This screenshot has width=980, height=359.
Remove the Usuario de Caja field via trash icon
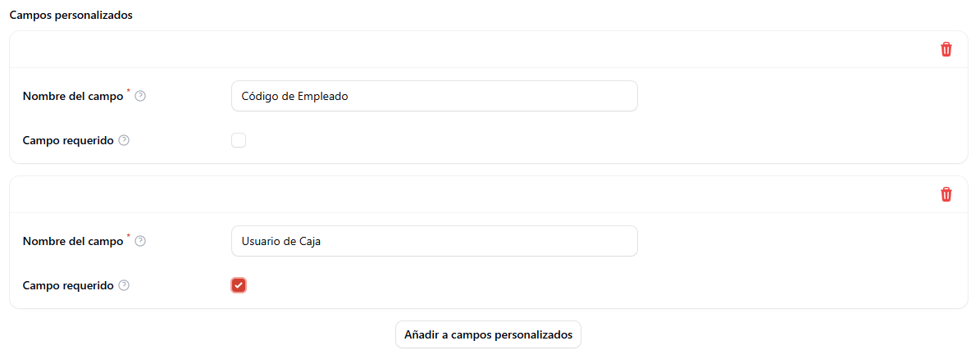pos(946,194)
